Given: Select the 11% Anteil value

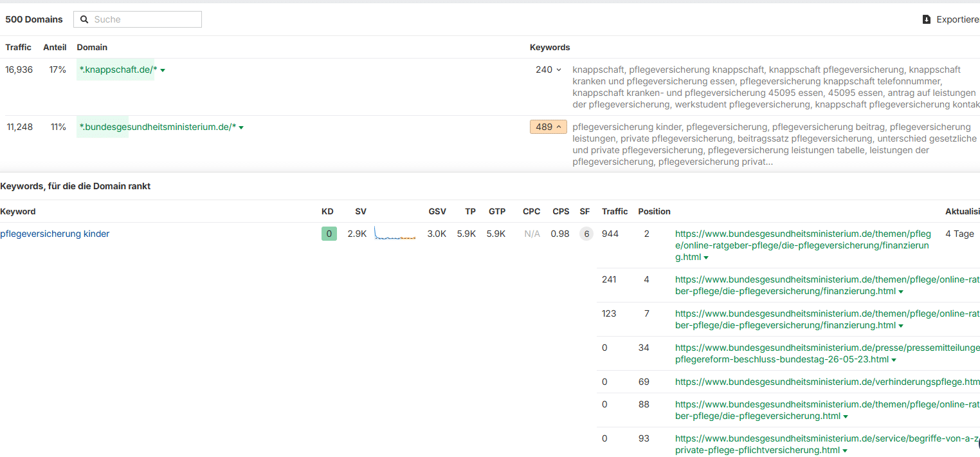Looking at the screenshot, I should (59, 127).
